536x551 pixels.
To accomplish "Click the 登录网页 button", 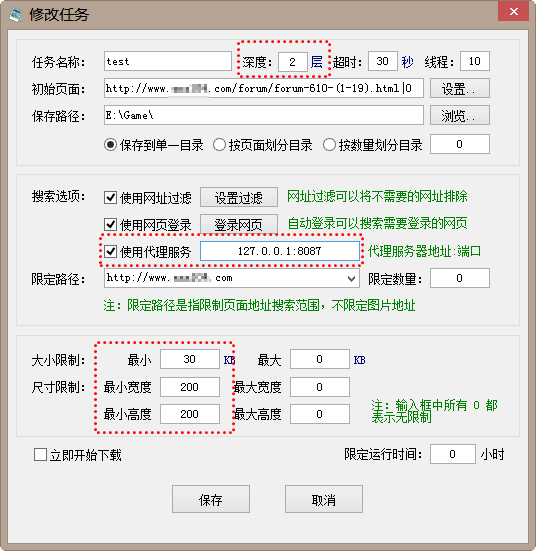I will tap(239, 224).
